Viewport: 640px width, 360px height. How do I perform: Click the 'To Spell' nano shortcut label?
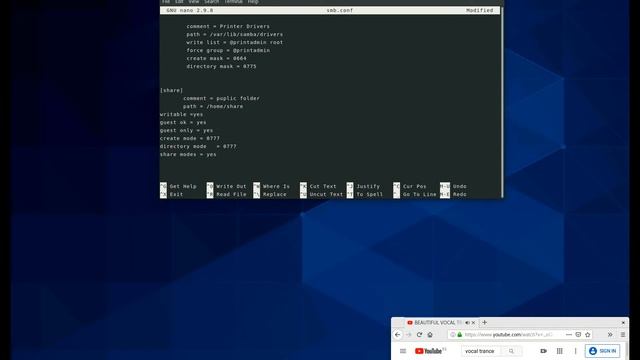(x=370, y=194)
